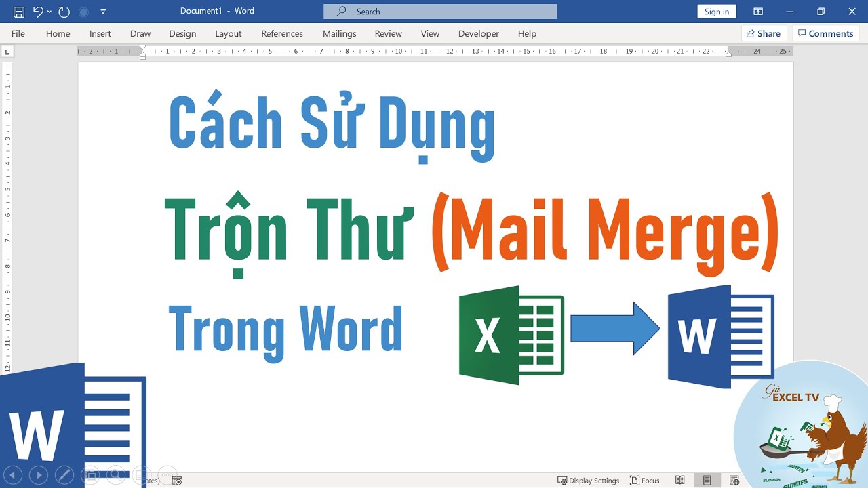Switch to the Review tab
The image size is (868, 488).
click(x=389, y=33)
